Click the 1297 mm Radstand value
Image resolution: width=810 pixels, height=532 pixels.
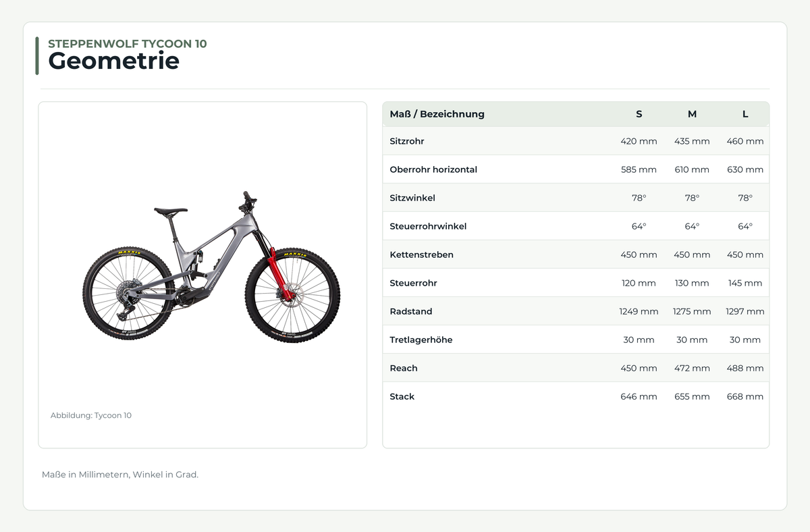click(x=745, y=311)
